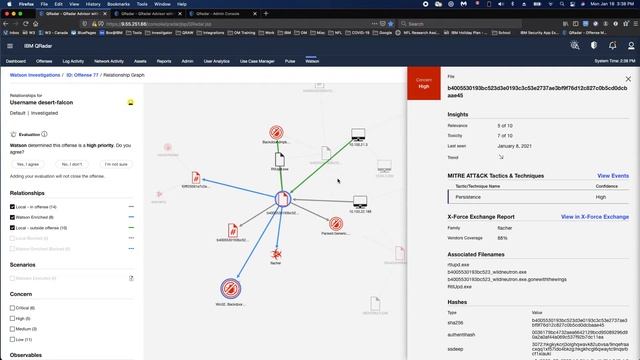Screen dimensions: 640x360
Task: Open the Offenses tab
Action: click(44, 61)
